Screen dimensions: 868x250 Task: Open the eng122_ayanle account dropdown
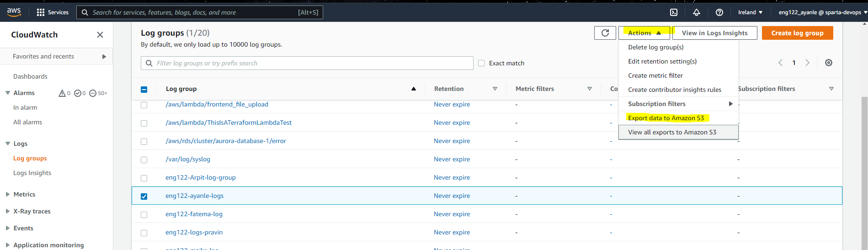coord(822,12)
